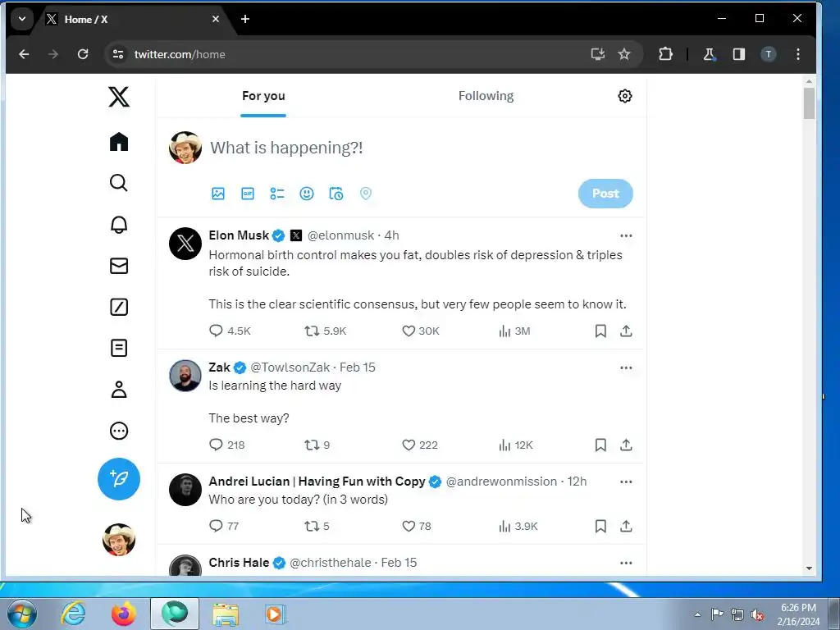This screenshot has width=840, height=630.
Task: Open account menu avatar at sidebar bottom
Action: coord(118,540)
